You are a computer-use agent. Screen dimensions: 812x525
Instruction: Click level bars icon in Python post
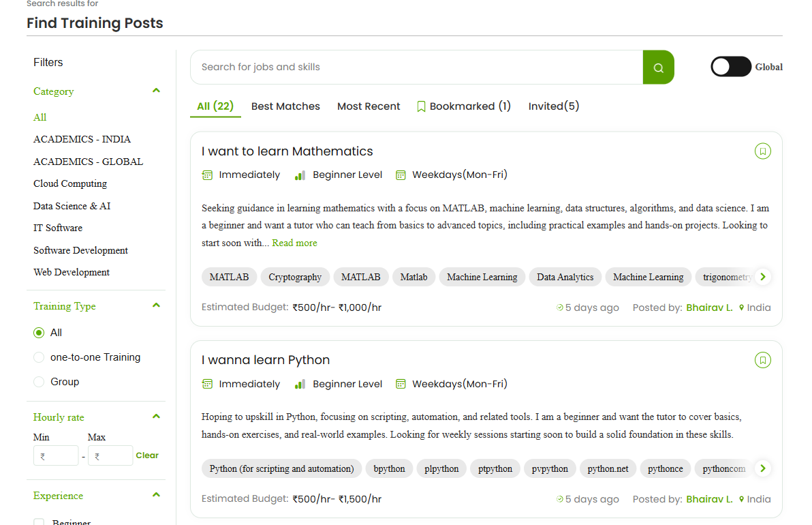300,384
